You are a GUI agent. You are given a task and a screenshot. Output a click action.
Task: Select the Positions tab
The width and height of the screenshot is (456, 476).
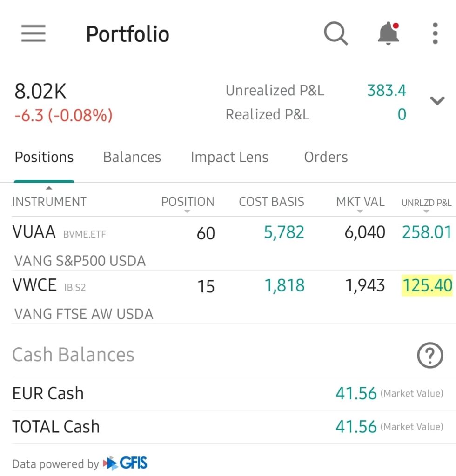click(44, 157)
